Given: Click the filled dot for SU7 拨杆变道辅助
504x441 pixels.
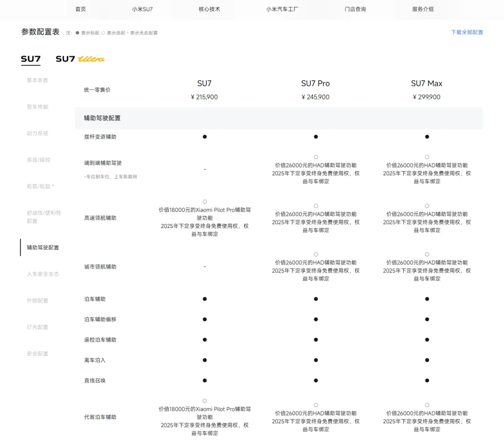Looking at the screenshot, I should click(204, 137).
